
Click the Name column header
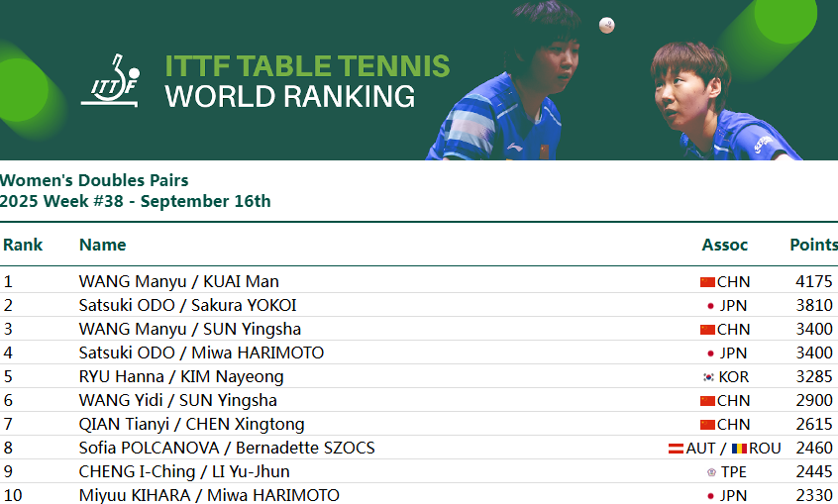[x=103, y=245]
